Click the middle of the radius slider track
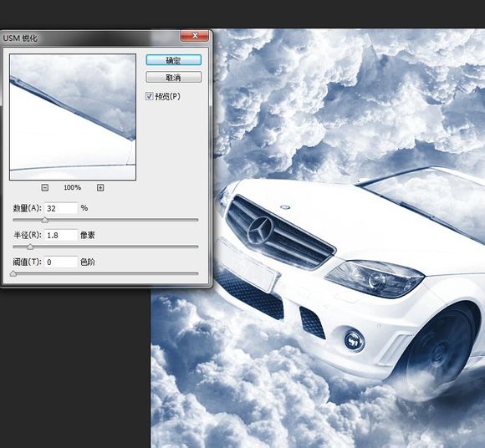Screen dimensions: 485x448 click(105, 247)
